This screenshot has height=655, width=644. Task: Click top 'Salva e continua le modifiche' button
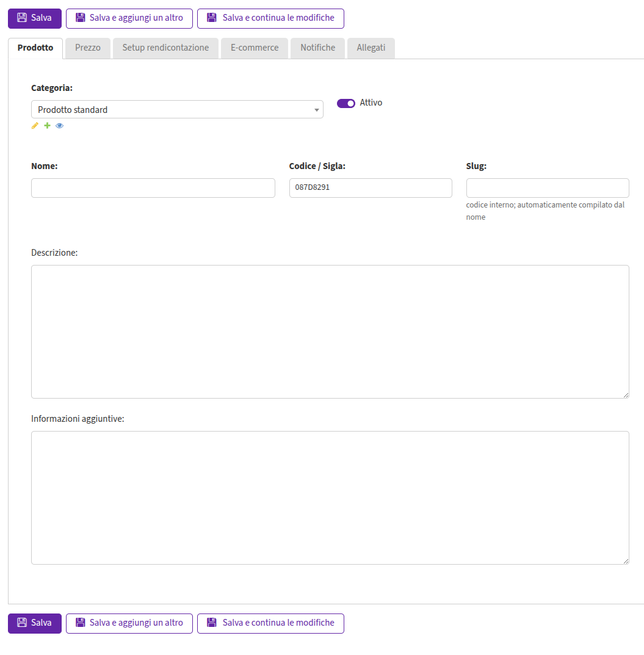tap(270, 18)
